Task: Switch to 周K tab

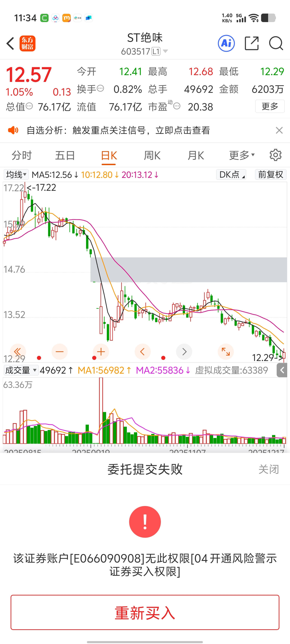Action: tap(152, 155)
